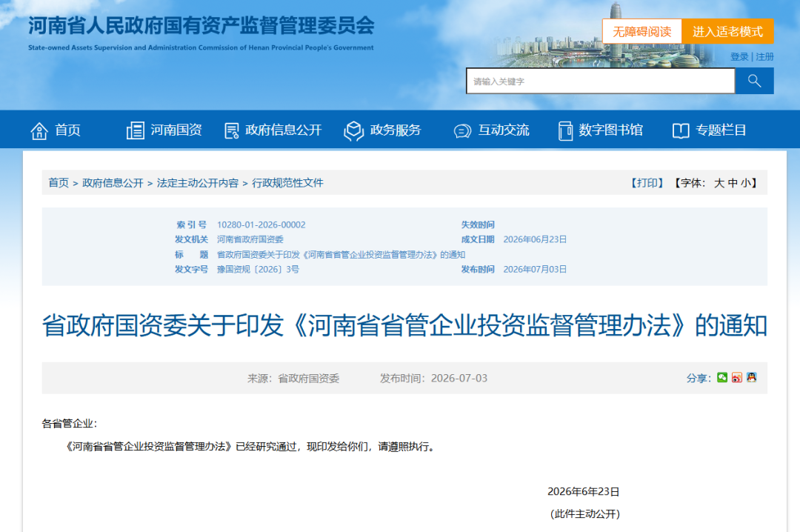Click the 【打印】 print button
Image resolution: width=800 pixels, height=532 pixels.
click(x=647, y=183)
